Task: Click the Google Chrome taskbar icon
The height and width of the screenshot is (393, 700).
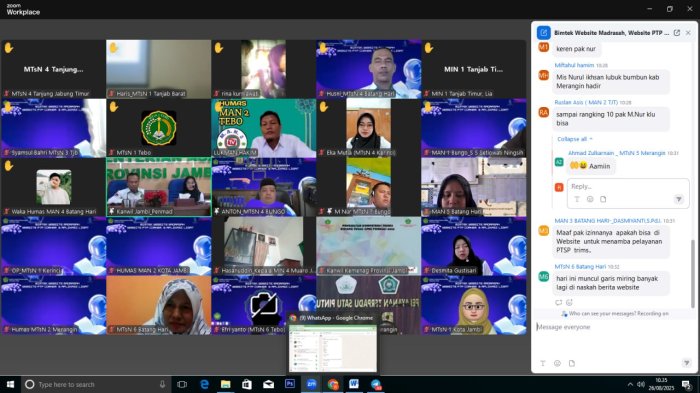Action: (x=333, y=384)
